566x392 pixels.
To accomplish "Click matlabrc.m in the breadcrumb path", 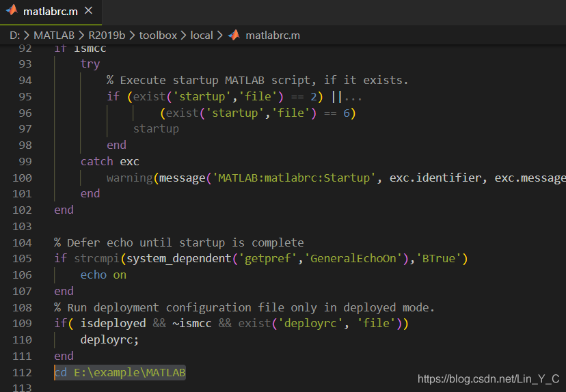I will coord(273,36).
